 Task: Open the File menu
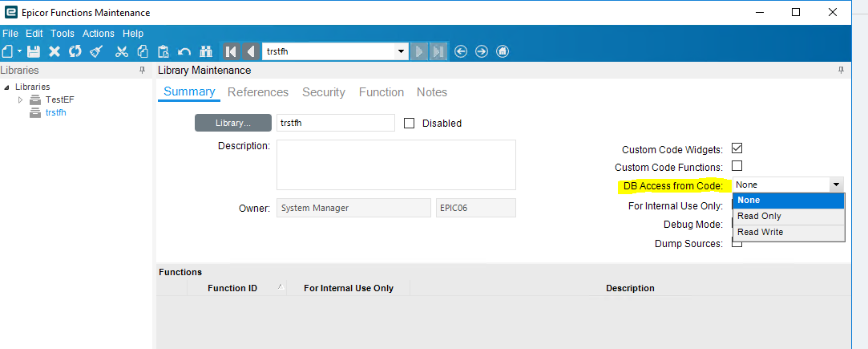10,33
